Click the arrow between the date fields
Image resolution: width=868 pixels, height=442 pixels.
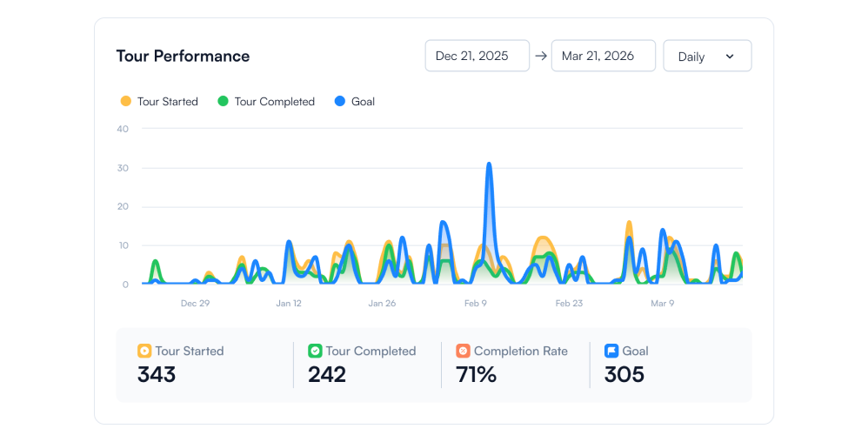pyautogui.click(x=541, y=56)
